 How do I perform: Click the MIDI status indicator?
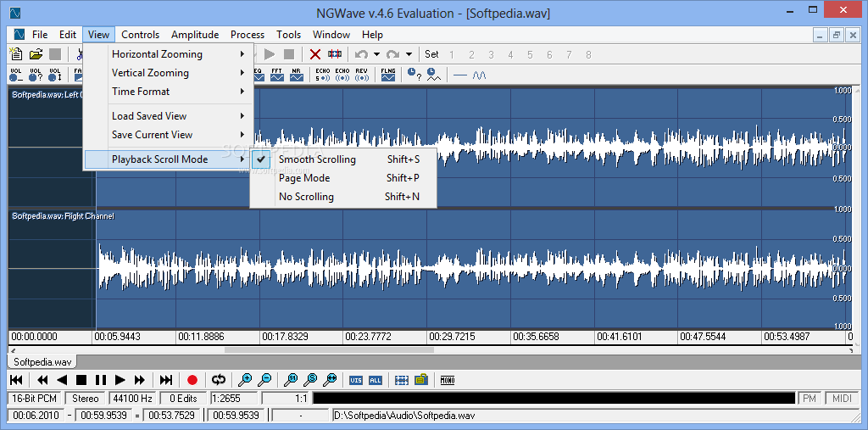pos(843,399)
